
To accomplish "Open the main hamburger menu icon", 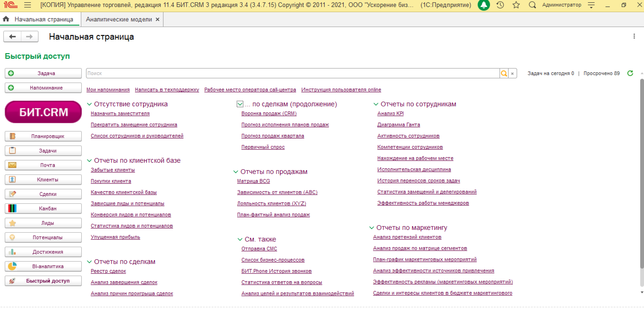I will tap(27, 5).
